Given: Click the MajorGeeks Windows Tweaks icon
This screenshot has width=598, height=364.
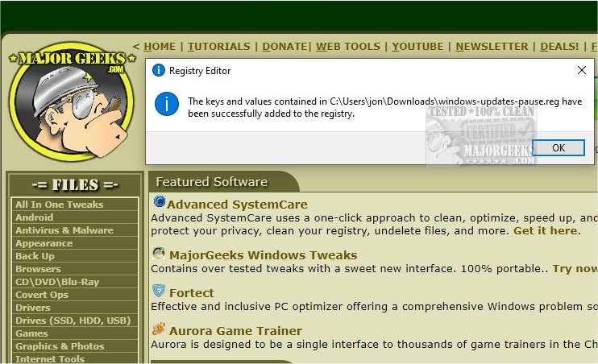Looking at the screenshot, I should (159, 253).
